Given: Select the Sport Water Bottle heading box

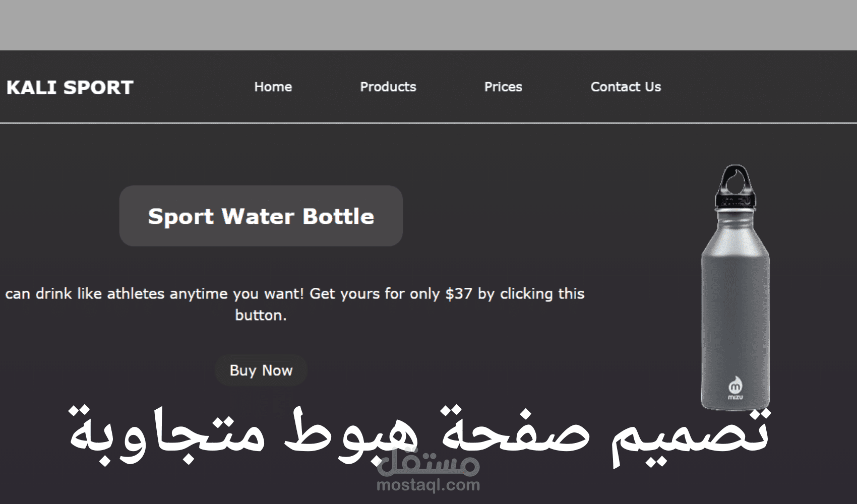Looking at the screenshot, I should (261, 216).
